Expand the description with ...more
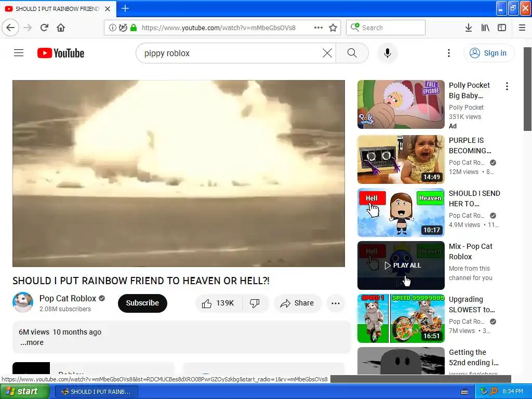The image size is (532, 399). 32,342
